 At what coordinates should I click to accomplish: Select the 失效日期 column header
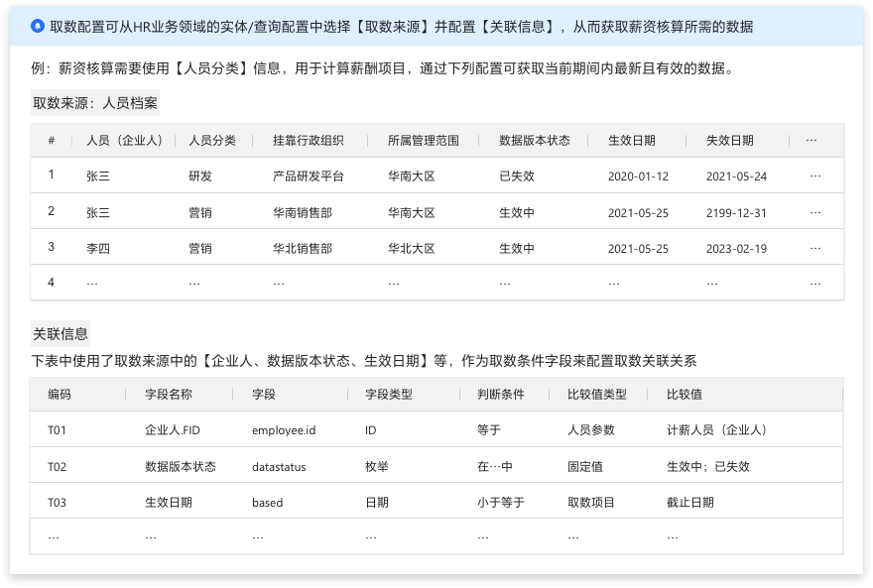pos(730,141)
